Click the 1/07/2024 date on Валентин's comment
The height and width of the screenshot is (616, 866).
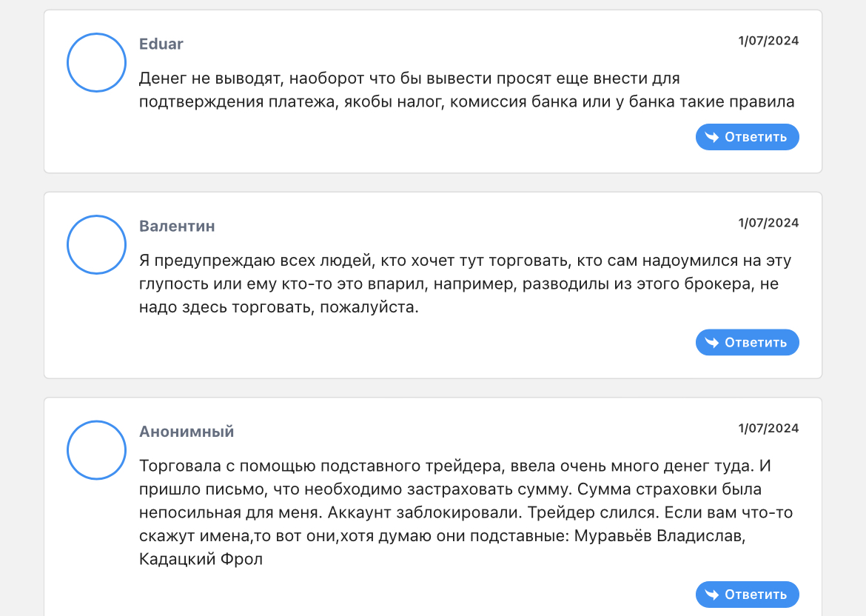click(x=768, y=223)
